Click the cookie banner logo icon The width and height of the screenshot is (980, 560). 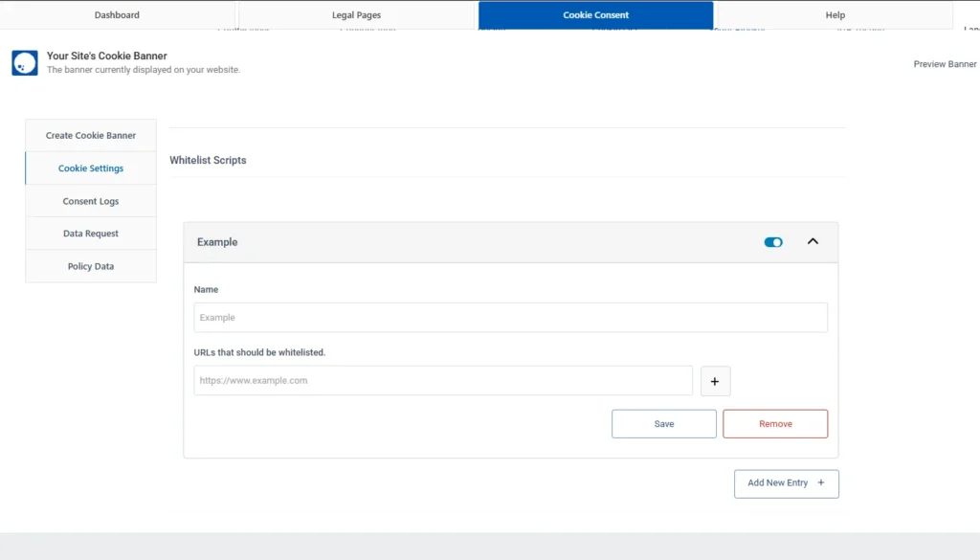[x=25, y=63]
